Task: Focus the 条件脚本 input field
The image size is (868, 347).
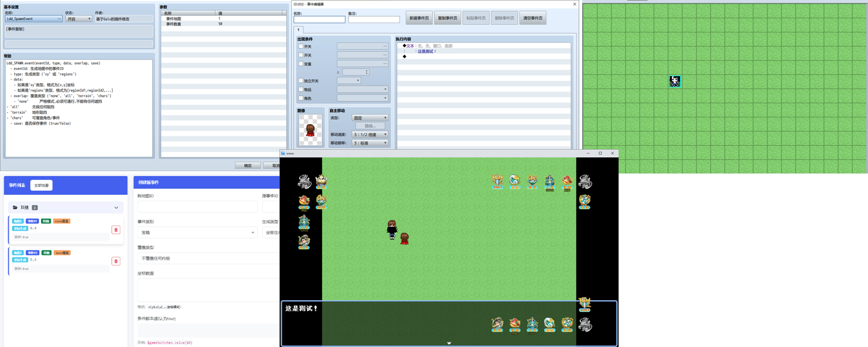Action: [x=208, y=330]
